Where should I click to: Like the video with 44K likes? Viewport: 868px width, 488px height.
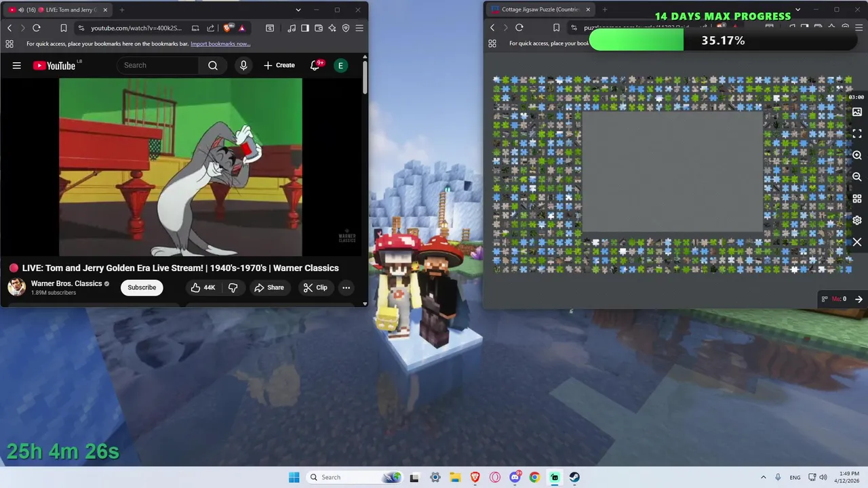[x=203, y=287]
